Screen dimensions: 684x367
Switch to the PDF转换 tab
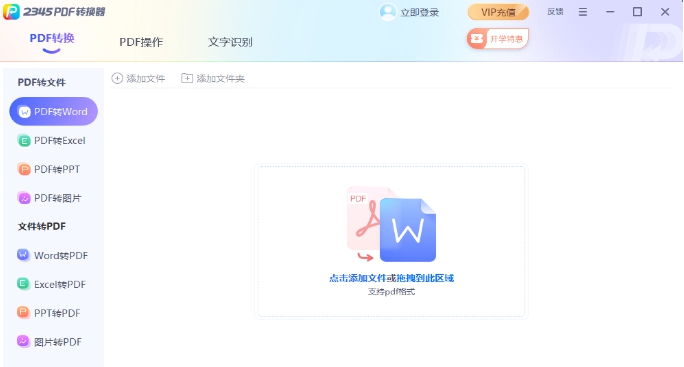(52, 38)
